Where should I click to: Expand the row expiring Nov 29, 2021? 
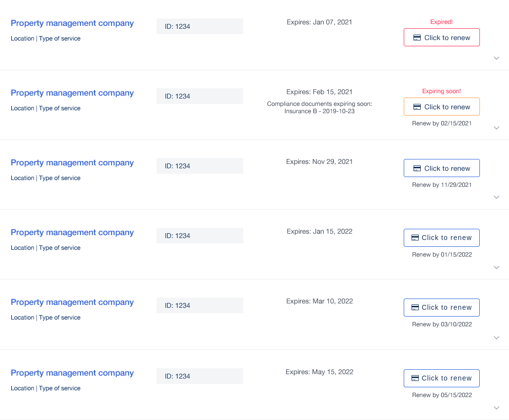coord(496,197)
